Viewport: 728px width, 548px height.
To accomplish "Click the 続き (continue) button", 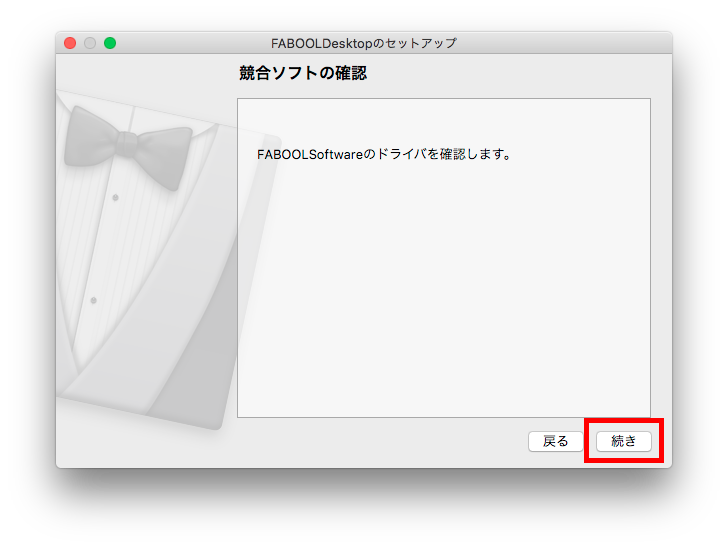I will click(624, 441).
